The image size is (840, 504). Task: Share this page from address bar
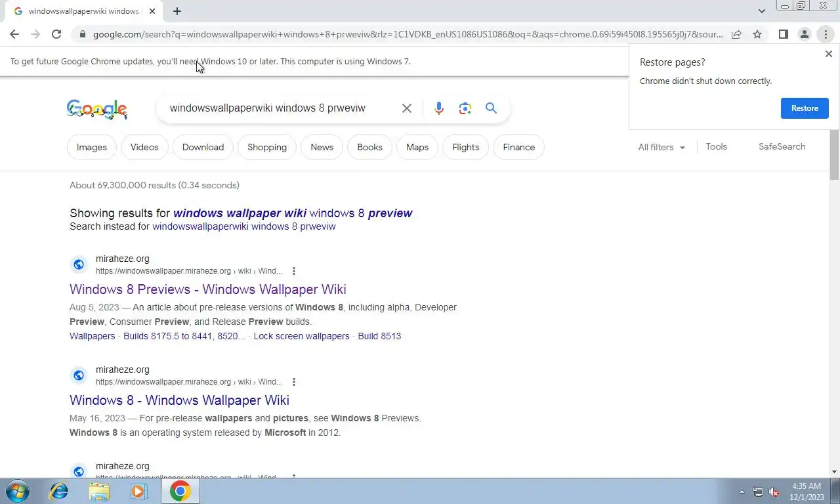pos(736,34)
